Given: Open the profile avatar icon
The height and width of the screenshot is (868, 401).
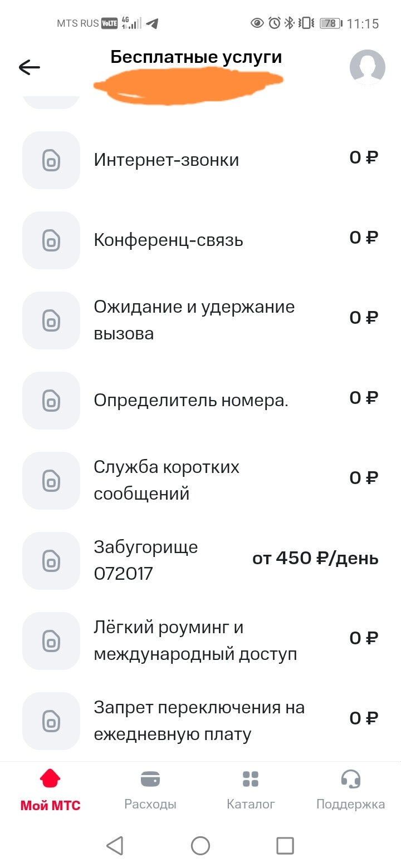Looking at the screenshot, I should tap(367, 67).
